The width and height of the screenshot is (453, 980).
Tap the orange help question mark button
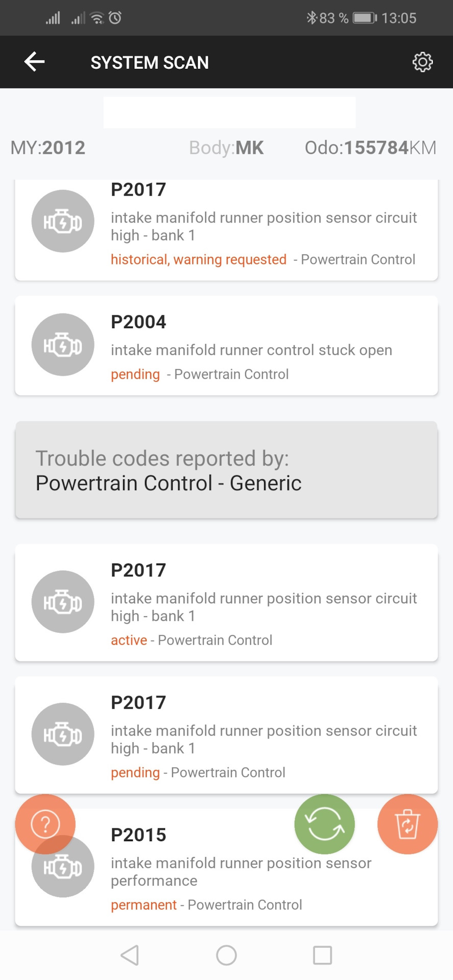pos(45,824)
